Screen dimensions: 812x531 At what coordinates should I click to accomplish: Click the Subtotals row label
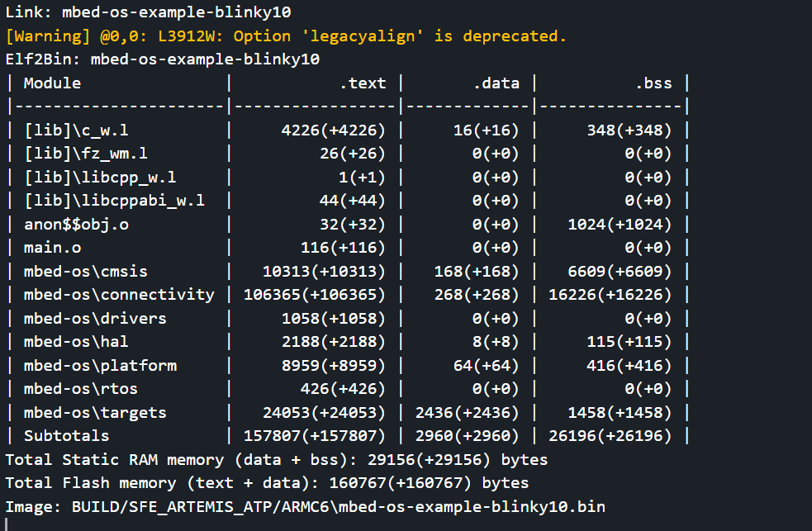[66, 435]
